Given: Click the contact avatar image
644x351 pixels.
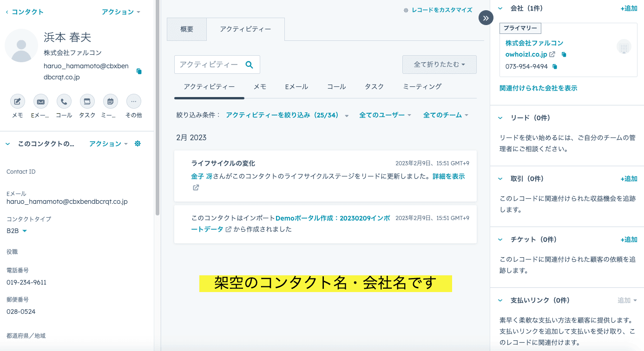Looking at the screenshot, I should 21,45.
